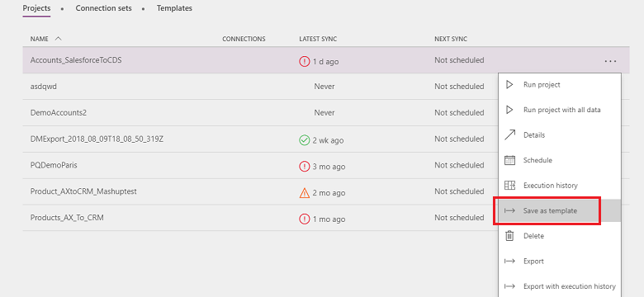Switch to the Templates tab

[x=174, y=8]
